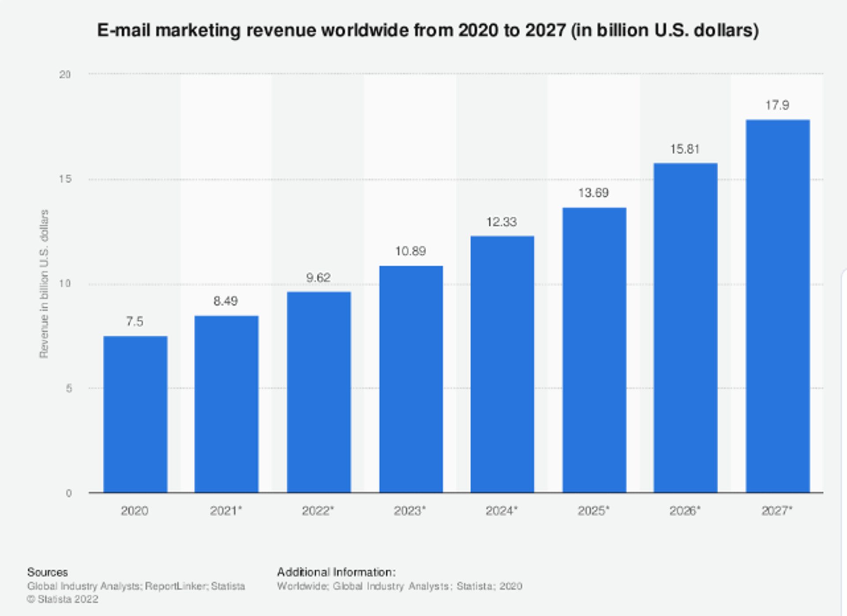
Task: Click the 2020 x-axis year label
Action: tap(135, 511)
